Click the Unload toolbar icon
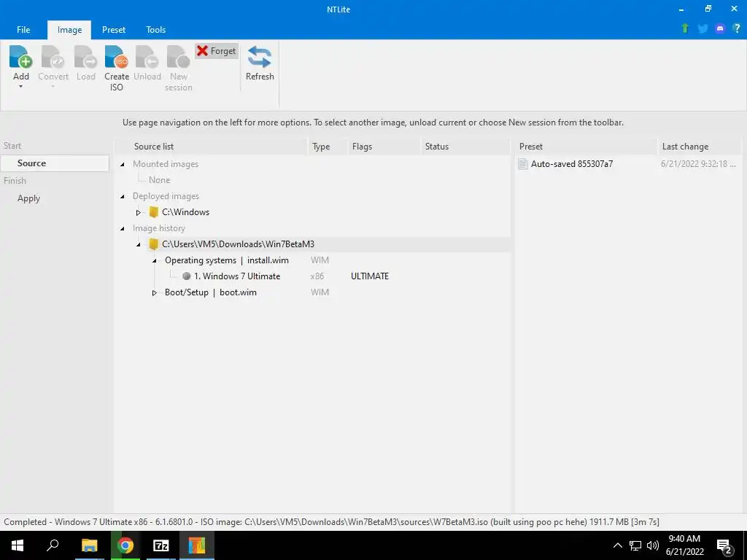Image resolution: width=747 pixels, height=560 pixels. click(x=147, y=57)
